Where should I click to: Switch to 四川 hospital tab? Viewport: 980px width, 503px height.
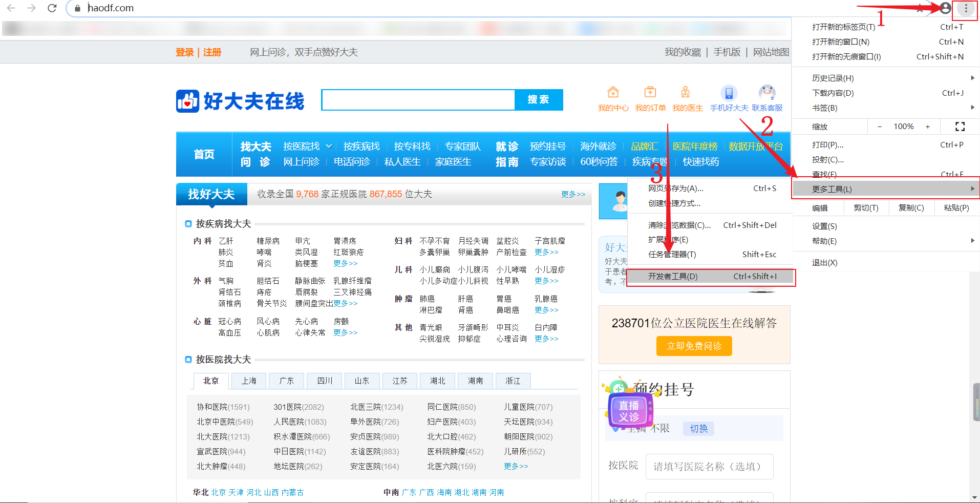pos(325,381)
